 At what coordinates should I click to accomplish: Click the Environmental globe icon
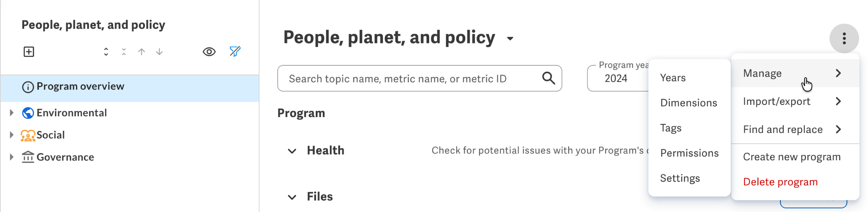pos(28,113)
